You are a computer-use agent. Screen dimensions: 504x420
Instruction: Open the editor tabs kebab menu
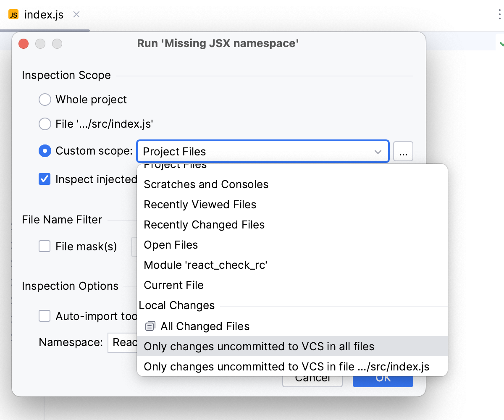tap(499, 14)
